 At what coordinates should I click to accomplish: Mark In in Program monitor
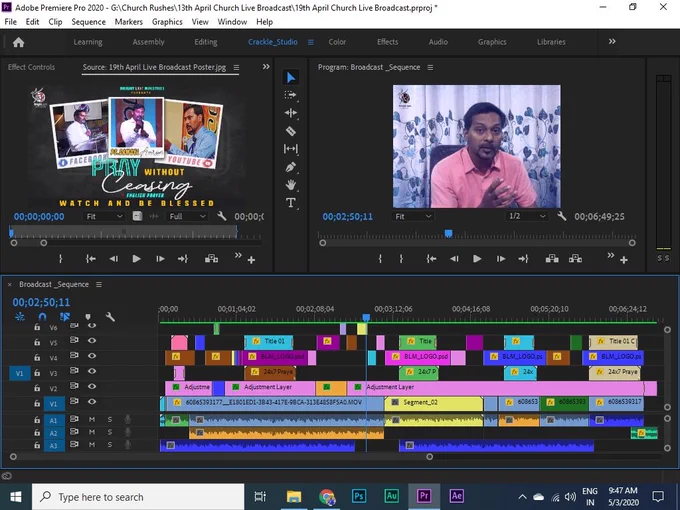click(x=380, y=259)
